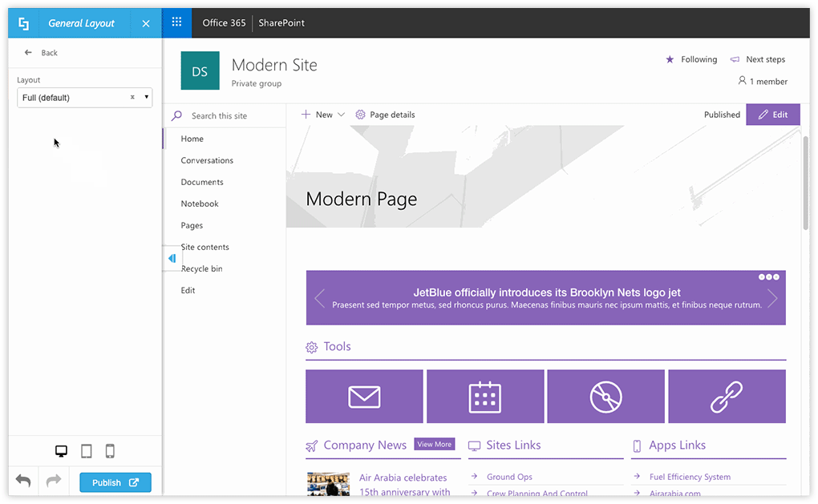The width and height of the screenshot is (818, 504).
Task: Open the Modern Site title link
Action: (274, 65)
